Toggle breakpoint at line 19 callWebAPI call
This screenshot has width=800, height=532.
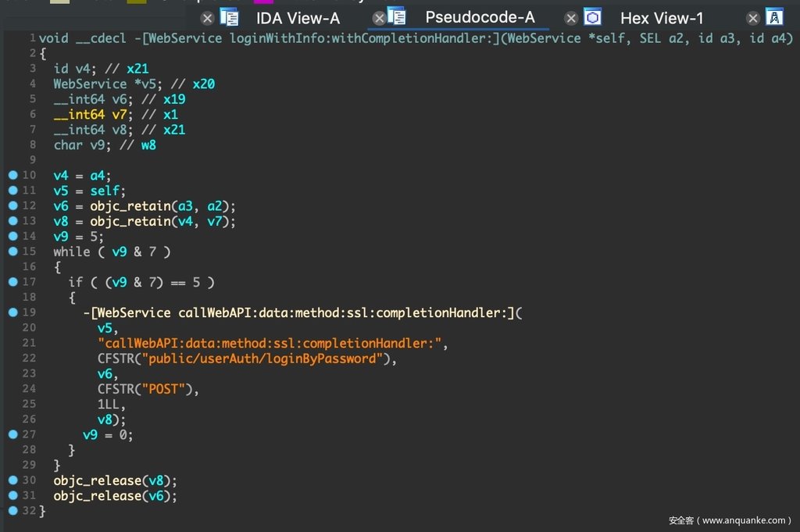[12, 312]
